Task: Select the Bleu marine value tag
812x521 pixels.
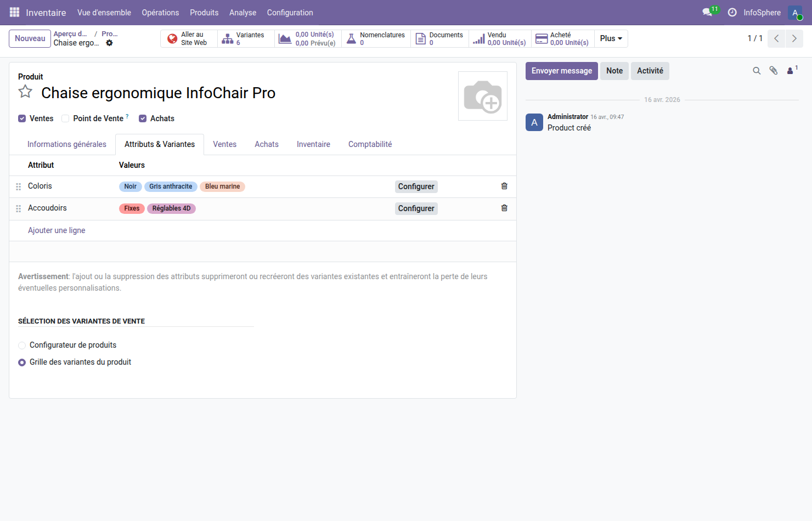Action: (x=222, y=186)
